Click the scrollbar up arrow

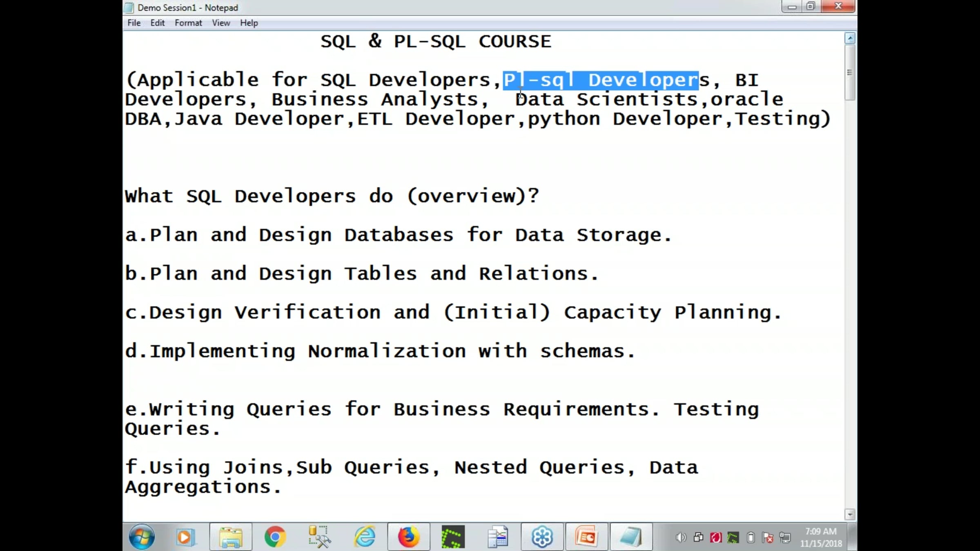(850, 38)
